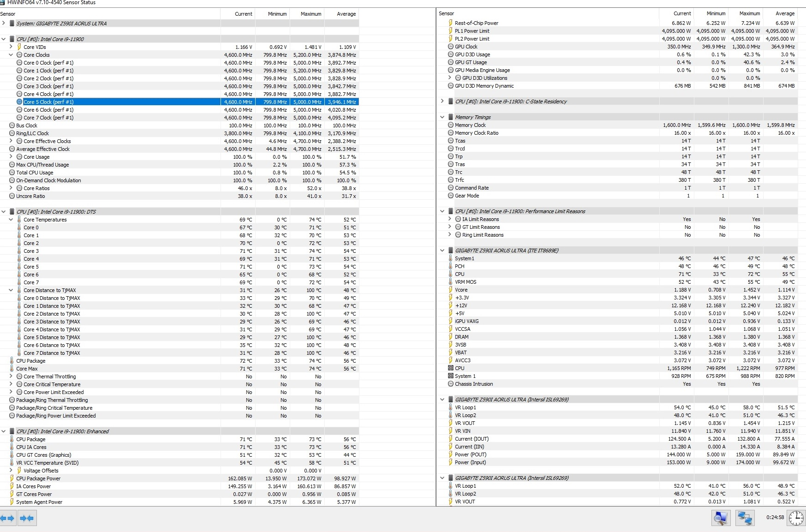Click the left pane Maximum column header
The width and height of the screenshot is (806, 532).
coord(307,14)
